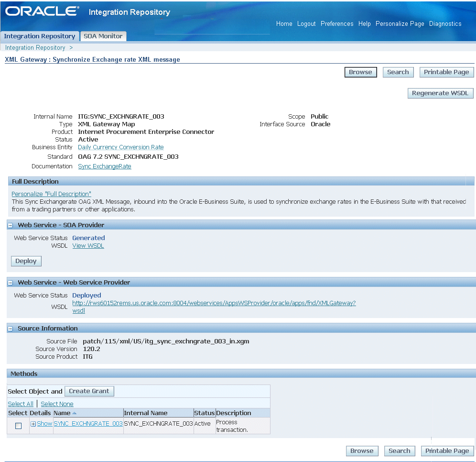Go to Home in top navigation

(284, 24)
